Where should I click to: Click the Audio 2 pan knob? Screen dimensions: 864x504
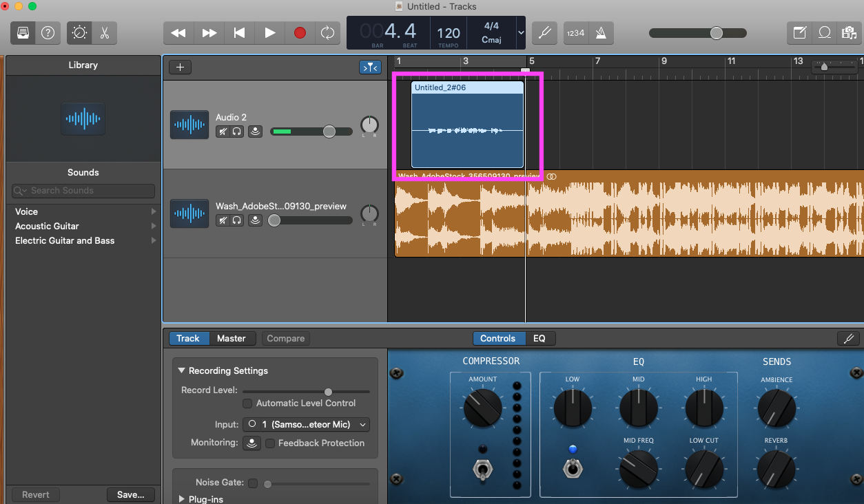click(370, 125)
